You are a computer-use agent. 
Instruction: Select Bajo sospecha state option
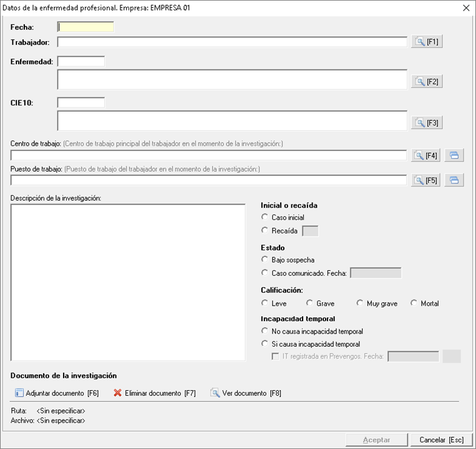[265, 259]
